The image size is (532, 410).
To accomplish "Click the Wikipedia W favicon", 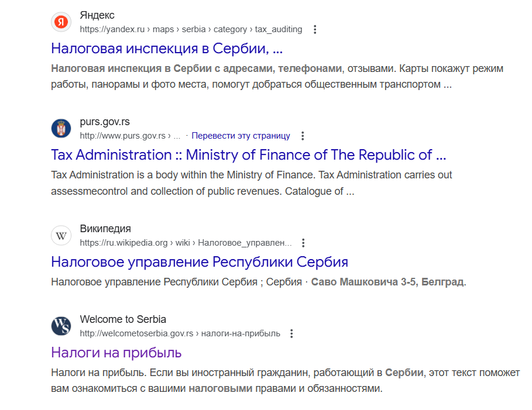I will pyautogui.click(x=61, y=235).
